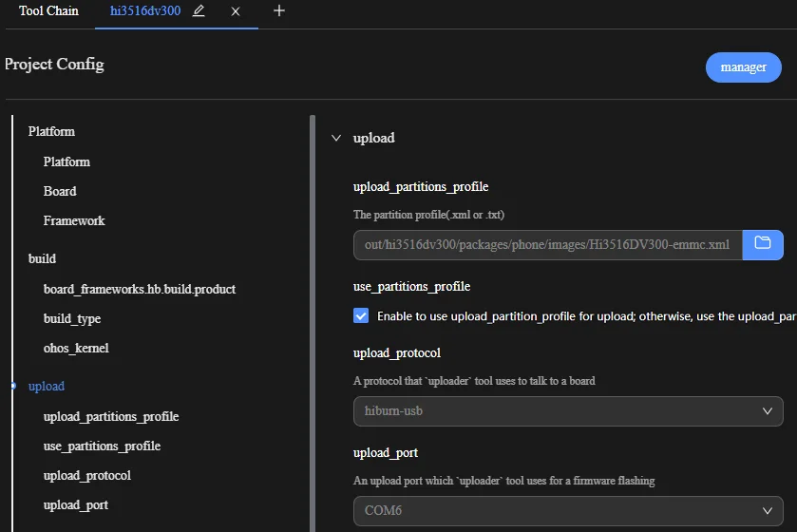This screenshot has width=797, height=532.
Task: Rename project via pencil edit icon
Action: (199, 10)
